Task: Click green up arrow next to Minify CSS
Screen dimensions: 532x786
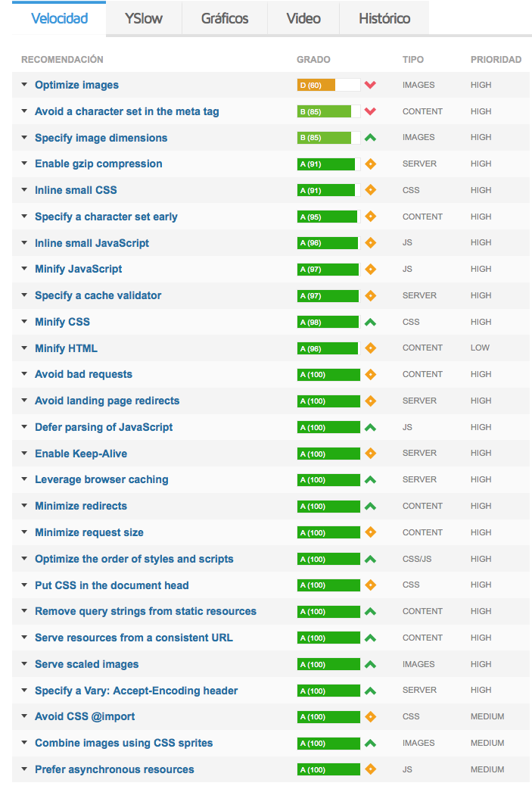Action: pyautogui.click(x=370, y=323)
